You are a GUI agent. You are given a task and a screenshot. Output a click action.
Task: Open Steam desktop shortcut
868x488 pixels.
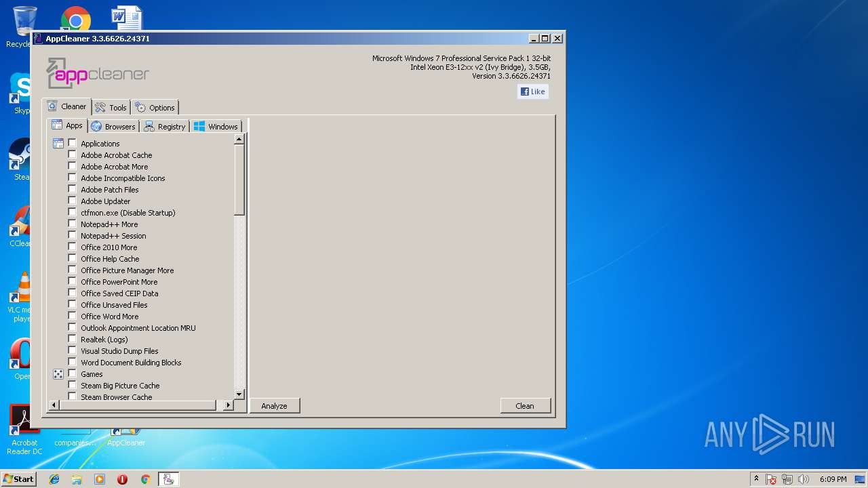tap(22, 159)
